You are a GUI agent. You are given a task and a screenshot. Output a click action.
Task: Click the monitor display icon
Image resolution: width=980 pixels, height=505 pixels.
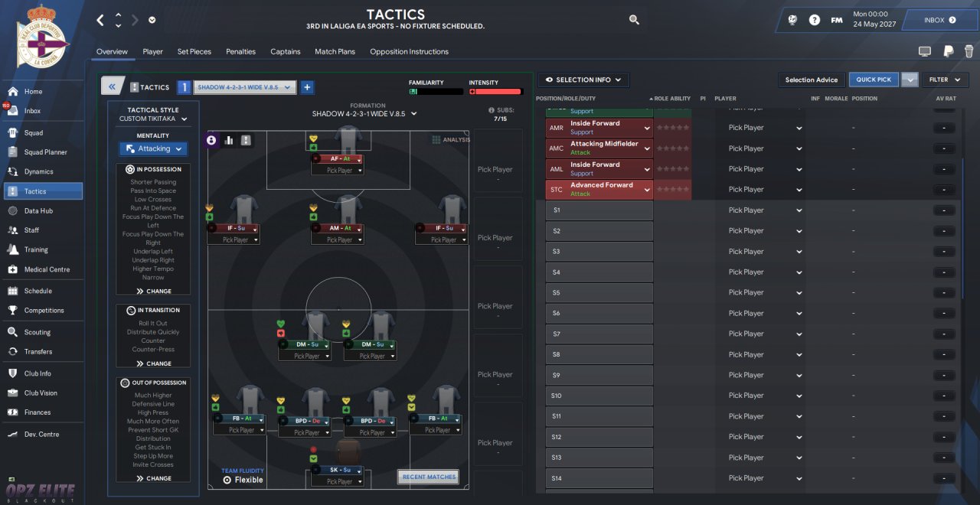(x=925, y=51)
